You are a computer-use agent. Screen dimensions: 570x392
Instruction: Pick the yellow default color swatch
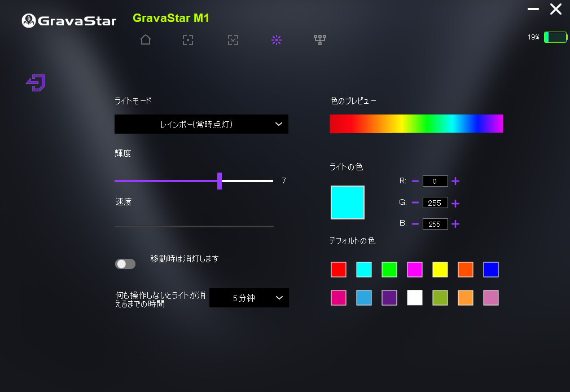coord(440,270)
